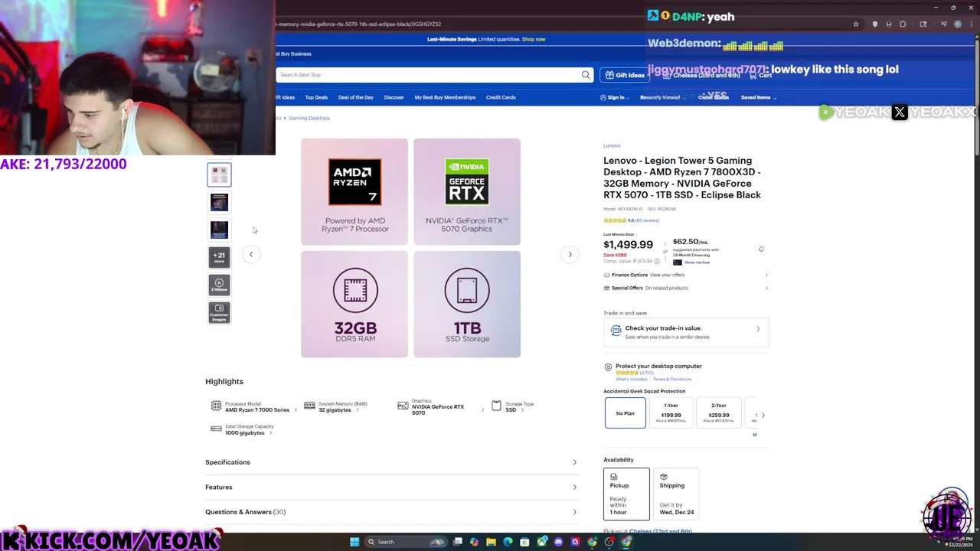
Task: Open My Best Buy Memberships menu item
Action: [445, 97]
